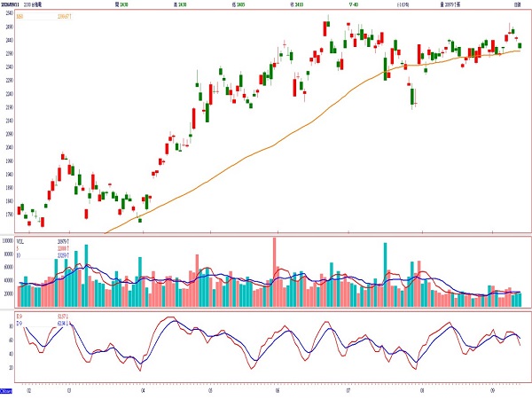Click the 開 opening price in header
Viewport: 532px width, 399px height.
[x=121, y=4]
